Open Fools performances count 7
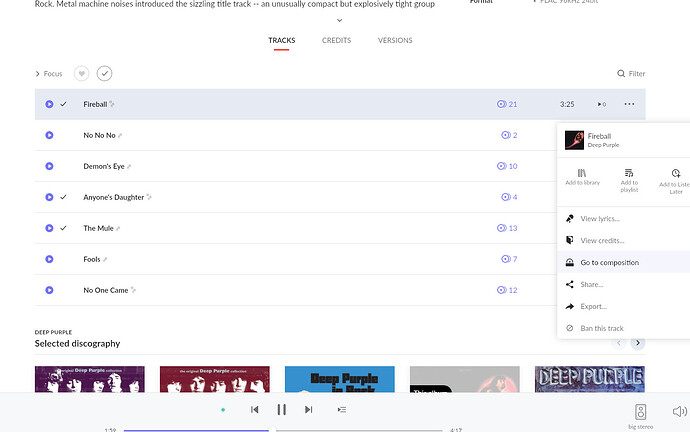The height and width of the screenshot is (432, 690). [x=509, y=259]
